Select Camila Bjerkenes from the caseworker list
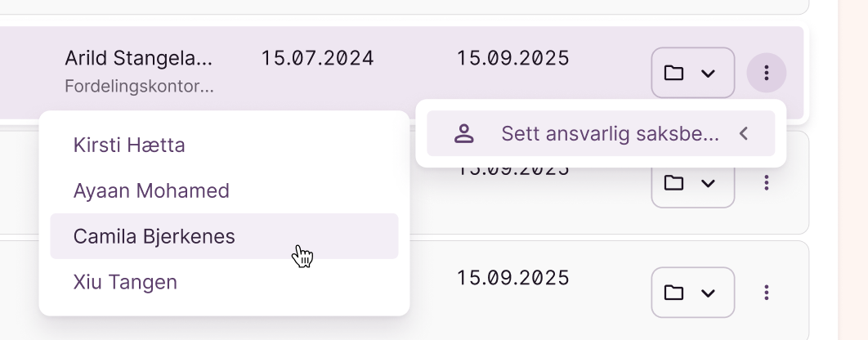 154,237
